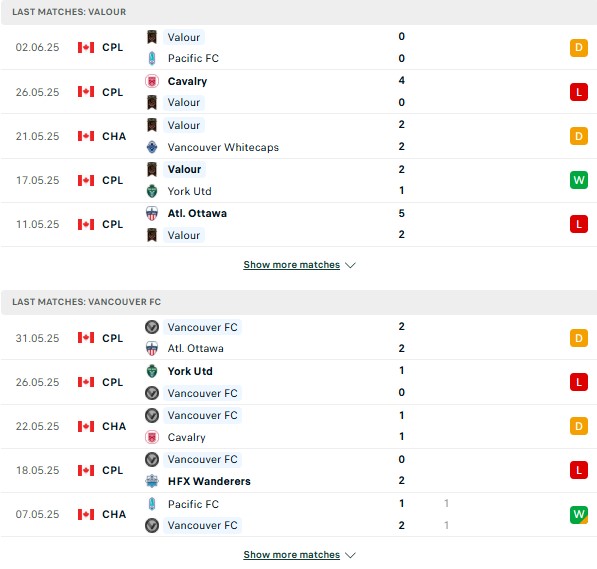597x569 pixels.
Task: Click the Vancouver Whitecaps crest icon
Action: click(152, 147)
